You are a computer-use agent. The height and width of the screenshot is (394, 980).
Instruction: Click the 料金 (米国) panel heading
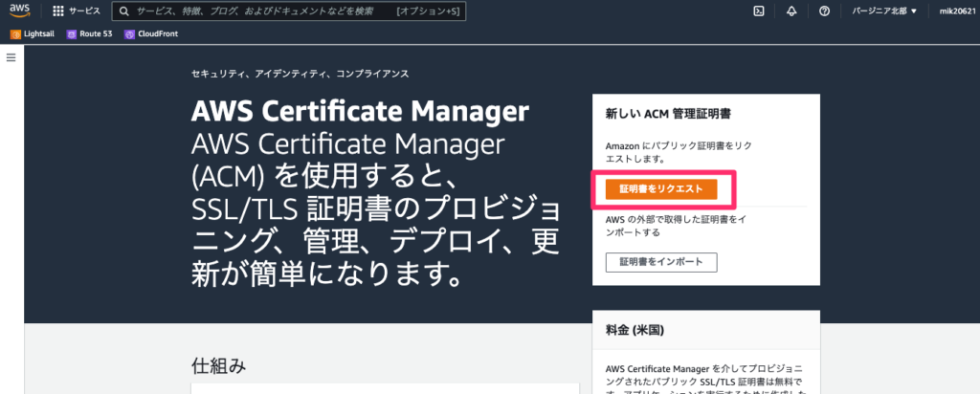(635, 330)
